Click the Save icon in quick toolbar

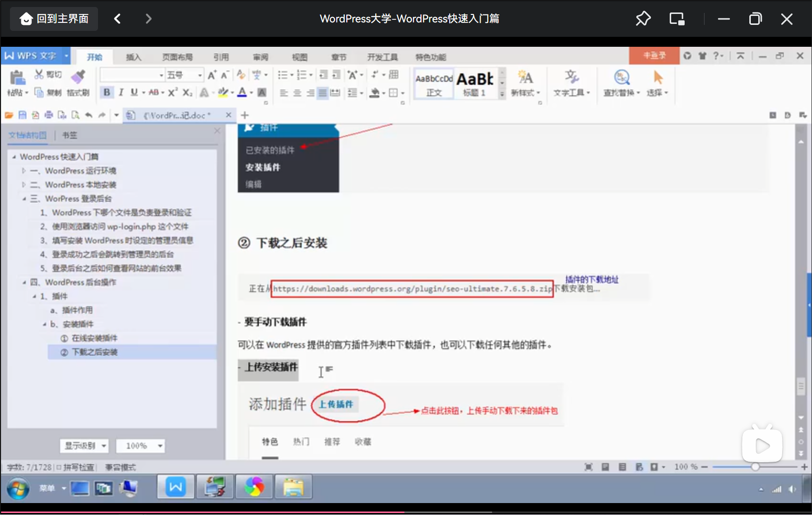tap(22, 115)
